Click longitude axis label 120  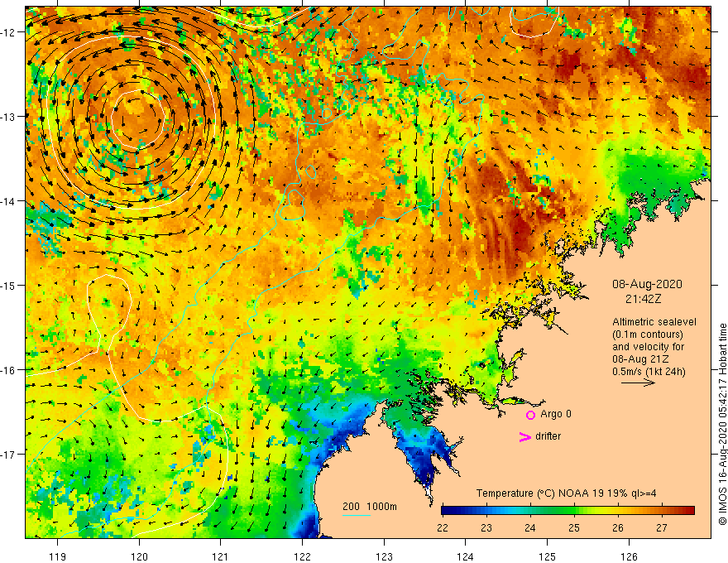pos(139,556)
